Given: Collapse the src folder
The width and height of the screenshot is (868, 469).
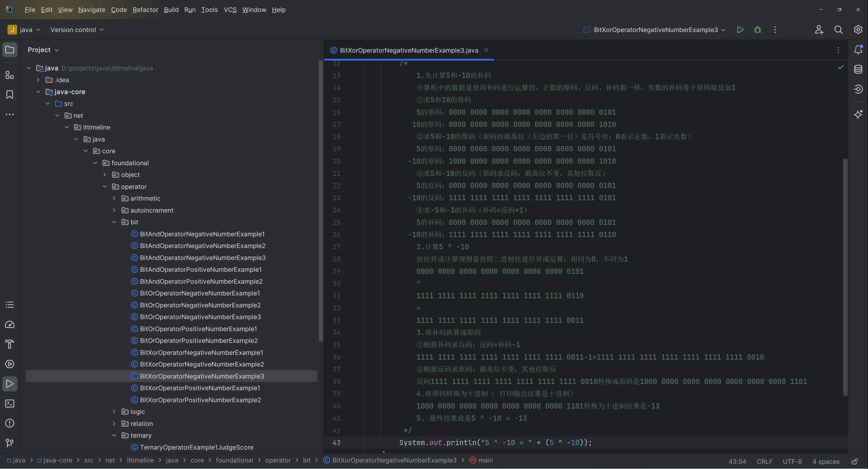Looking at the screenshot, I should click(x=47, y=103).
